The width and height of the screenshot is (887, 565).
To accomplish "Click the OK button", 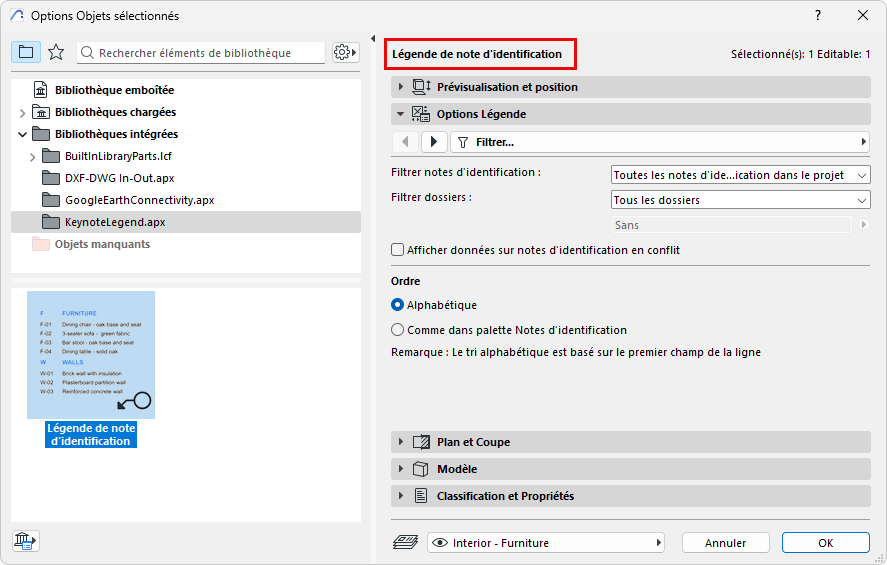I will (x=825, y=543).
